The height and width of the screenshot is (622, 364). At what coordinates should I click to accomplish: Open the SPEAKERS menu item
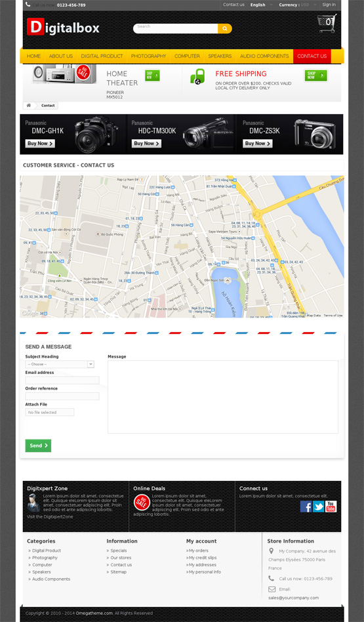point(220,56)
